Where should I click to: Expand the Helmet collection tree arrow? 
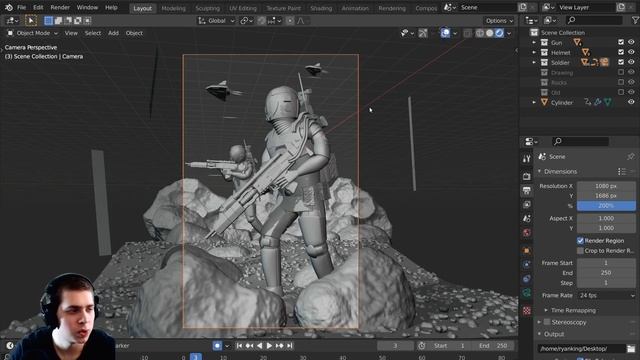point(534,52)
